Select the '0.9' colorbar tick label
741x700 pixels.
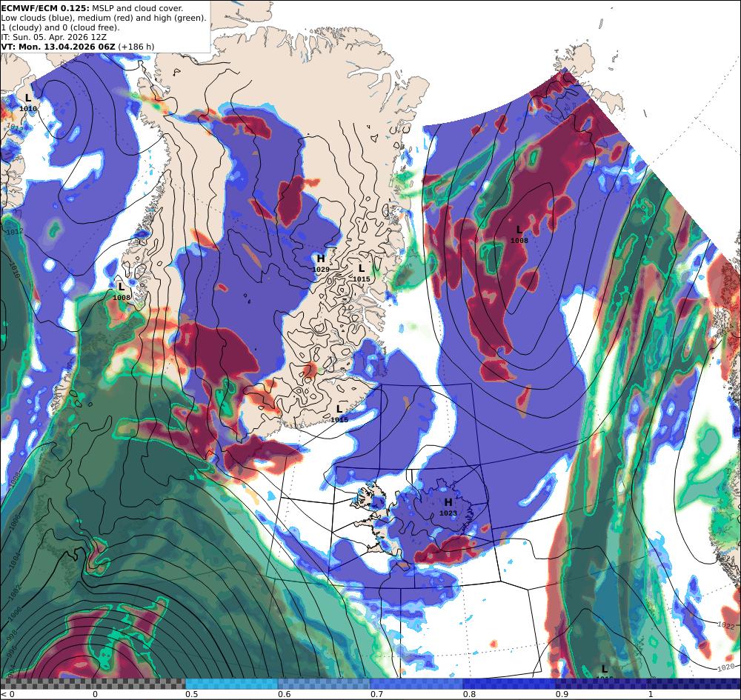(562, 694)
